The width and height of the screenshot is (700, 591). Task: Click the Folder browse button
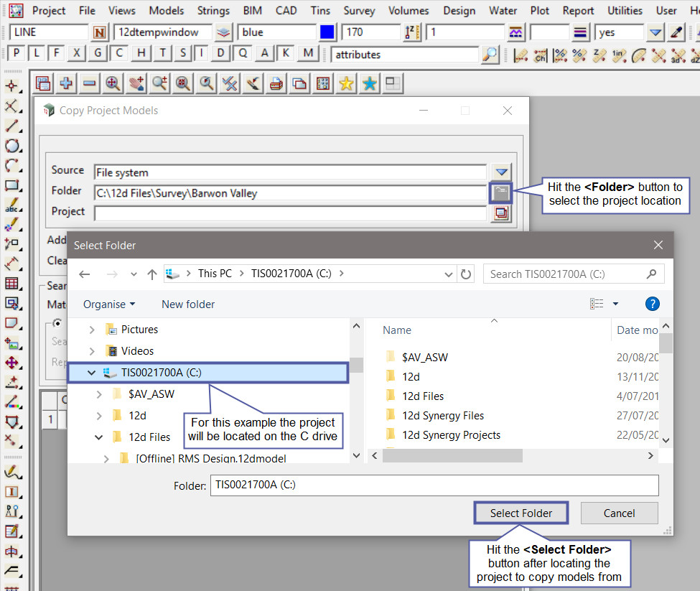pos(501,192)
